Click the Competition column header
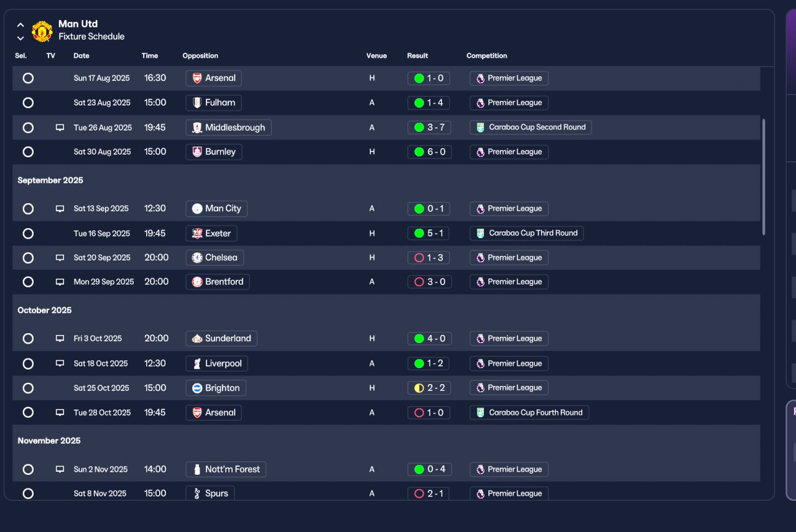The width and height of the screenshot is (796, 532). pyautogui.click(x=487, y=56)
